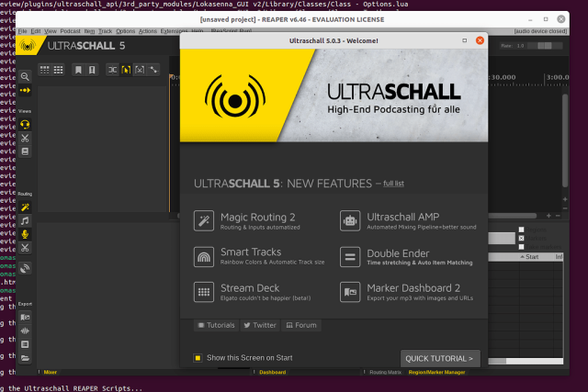Click the yellow microphone routing icon
The image size is (588, 392).
coord(25,234)
